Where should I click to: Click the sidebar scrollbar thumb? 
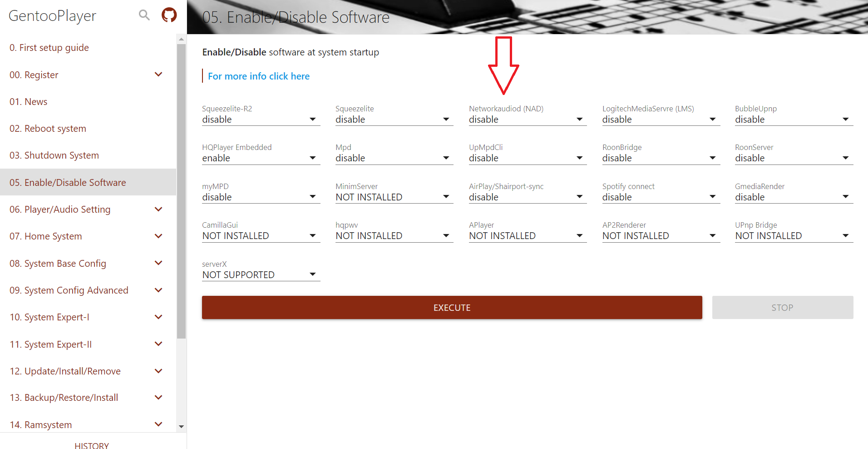[182, 191]
